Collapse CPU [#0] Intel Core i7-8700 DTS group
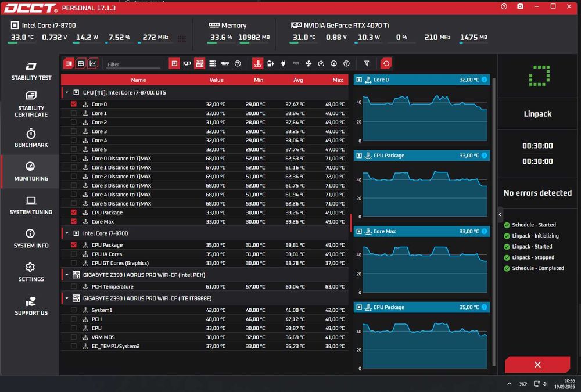Image resolution: width=581 pixels, height=392 pixels. tap(67, 92)
